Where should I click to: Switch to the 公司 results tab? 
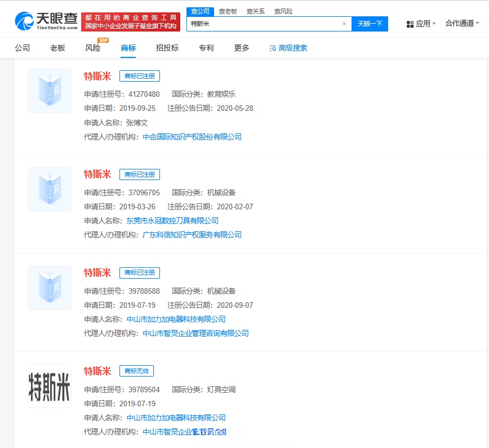(23, 48)
